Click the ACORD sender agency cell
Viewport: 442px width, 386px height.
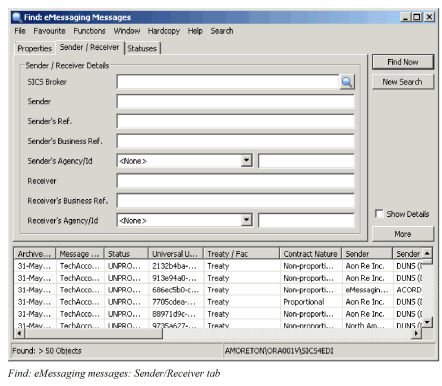[409, 290]
